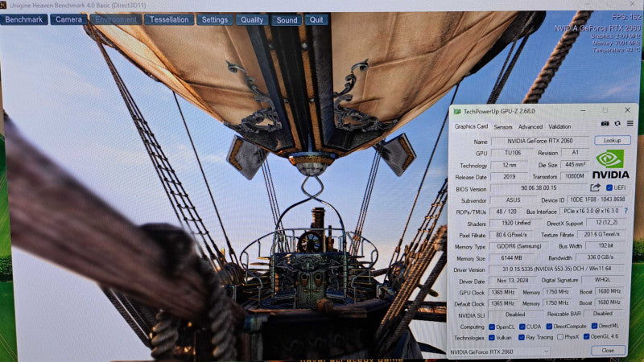644x362 pixels.
Task: Click the Release Date 2019 value
Action: pos(510,176)
